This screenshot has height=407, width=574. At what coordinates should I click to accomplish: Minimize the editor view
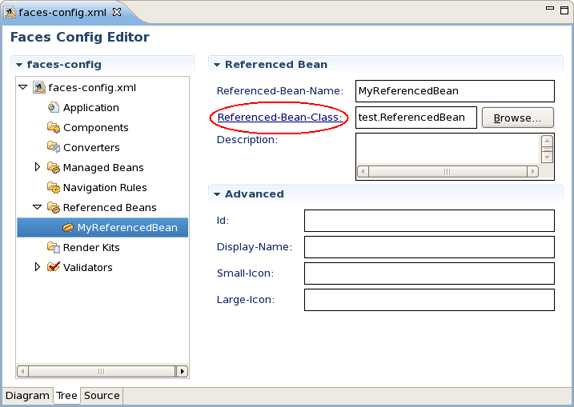click(549, 8)
